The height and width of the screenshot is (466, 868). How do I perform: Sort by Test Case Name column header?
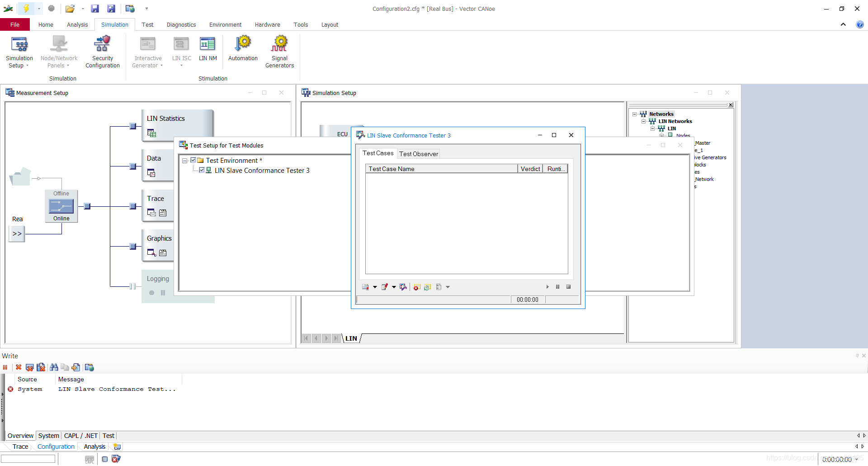coord(441,169)
